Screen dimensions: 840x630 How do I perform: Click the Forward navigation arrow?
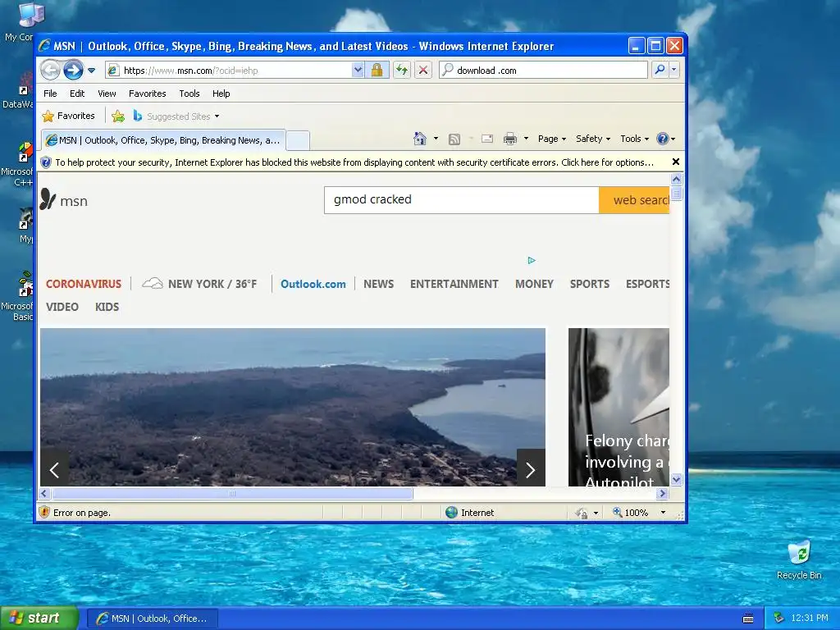73,71
